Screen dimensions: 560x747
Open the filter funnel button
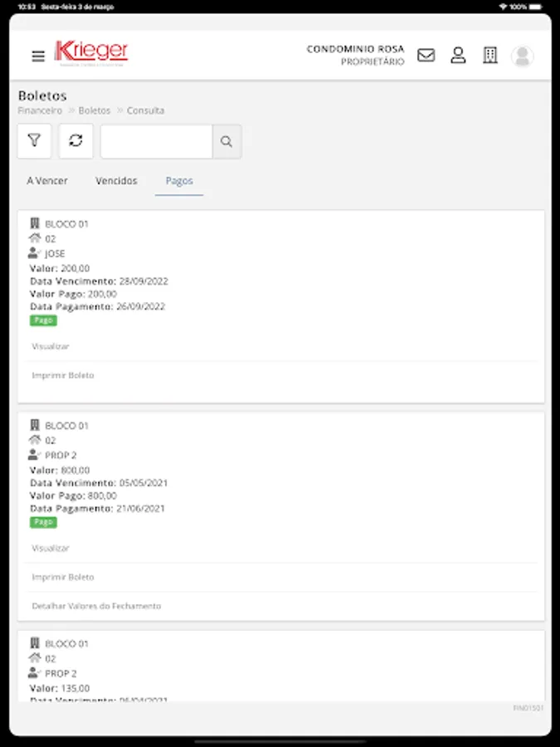[34, 141]
